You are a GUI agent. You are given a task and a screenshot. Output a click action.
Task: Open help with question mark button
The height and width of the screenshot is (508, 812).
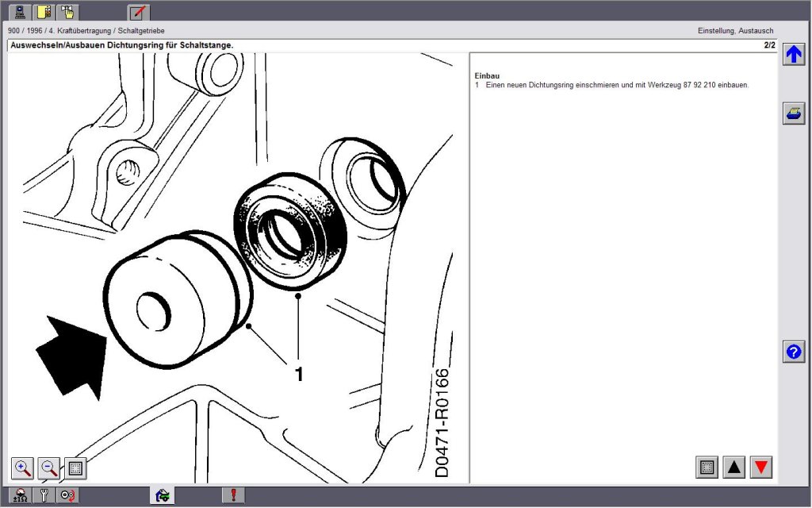tap(793, 352)
